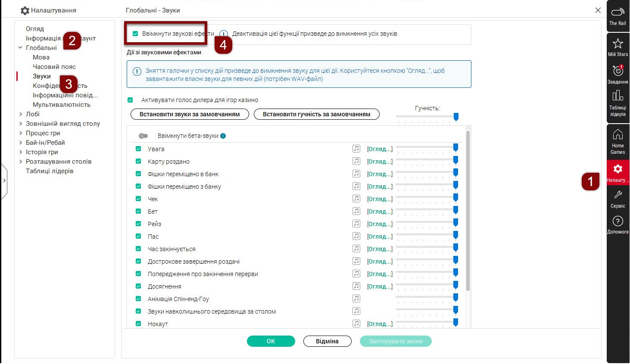Expand Історія гри settings section
Viewport: 630px width, 364px height.
click(21, 152)
